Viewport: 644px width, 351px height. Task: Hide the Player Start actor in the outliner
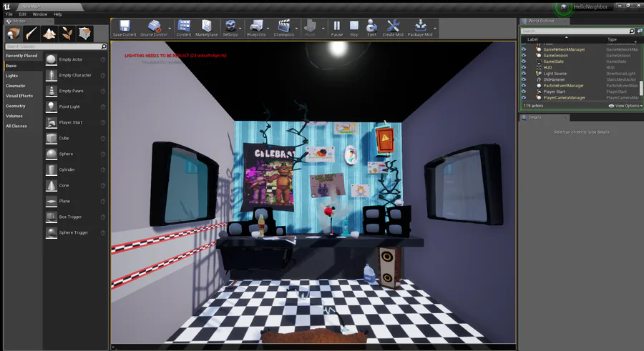(524, 92)
